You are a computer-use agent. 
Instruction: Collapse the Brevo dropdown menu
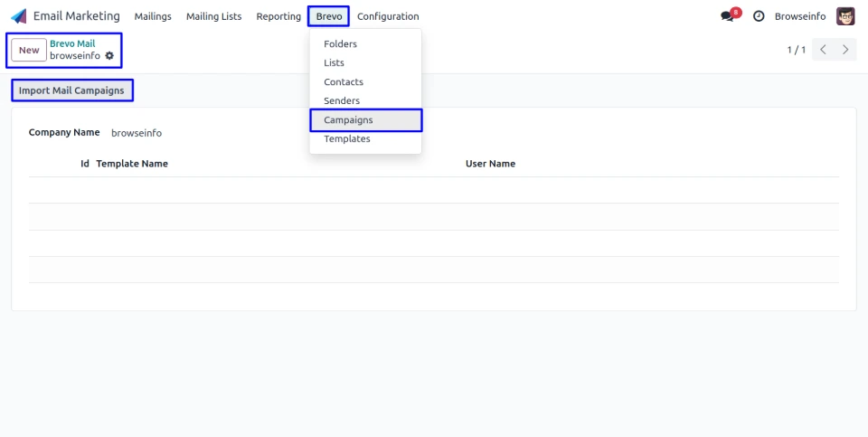[x=328, y=16]
